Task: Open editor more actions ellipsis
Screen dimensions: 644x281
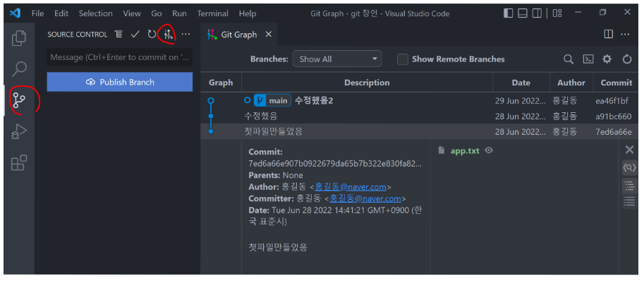Action: tap(625, 35)
